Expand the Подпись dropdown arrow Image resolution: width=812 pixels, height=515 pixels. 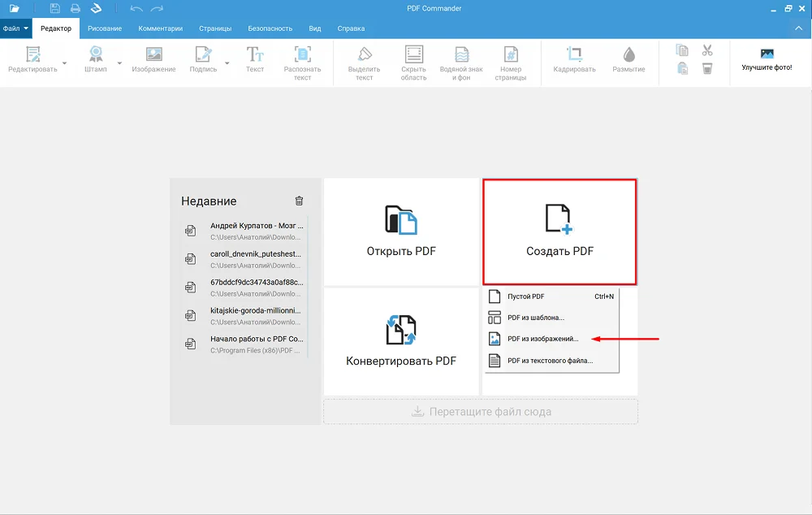click(x=227, y=63)
